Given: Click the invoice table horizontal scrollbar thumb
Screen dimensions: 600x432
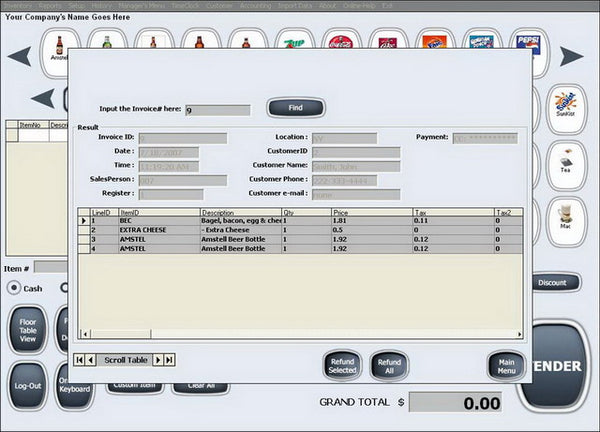Looking at the screenshot, I should pyautogui.click(x=121, y=334).
